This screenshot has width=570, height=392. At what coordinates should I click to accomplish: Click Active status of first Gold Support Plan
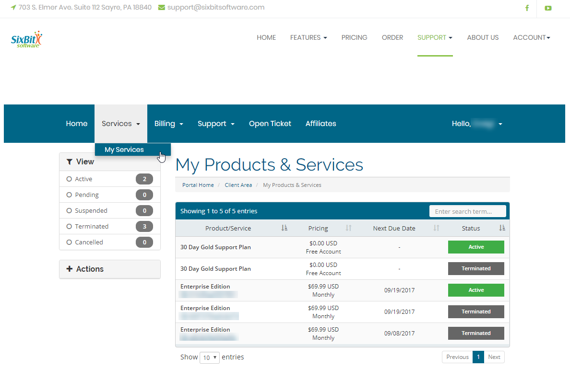[476, 247]
